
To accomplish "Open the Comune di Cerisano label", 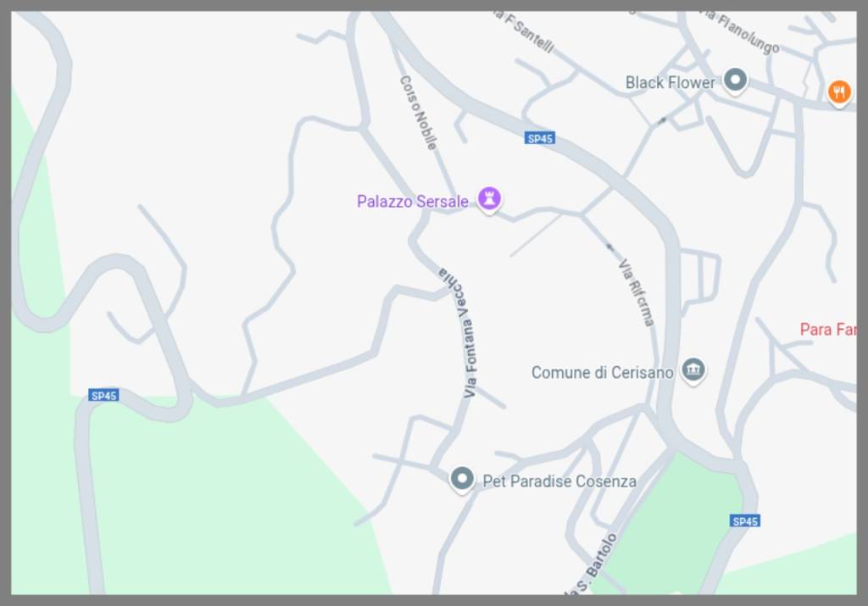I will (603, 372).
